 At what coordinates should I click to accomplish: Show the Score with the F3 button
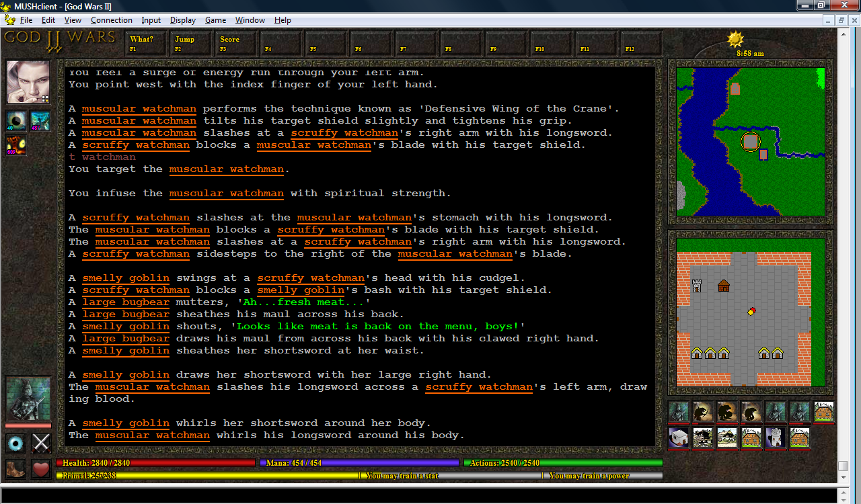pyautogui.click(x=235, y=43)
